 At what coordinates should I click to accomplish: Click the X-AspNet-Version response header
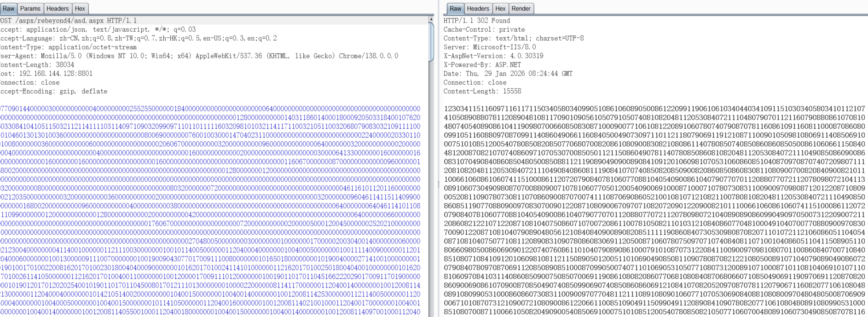point(493,56)
